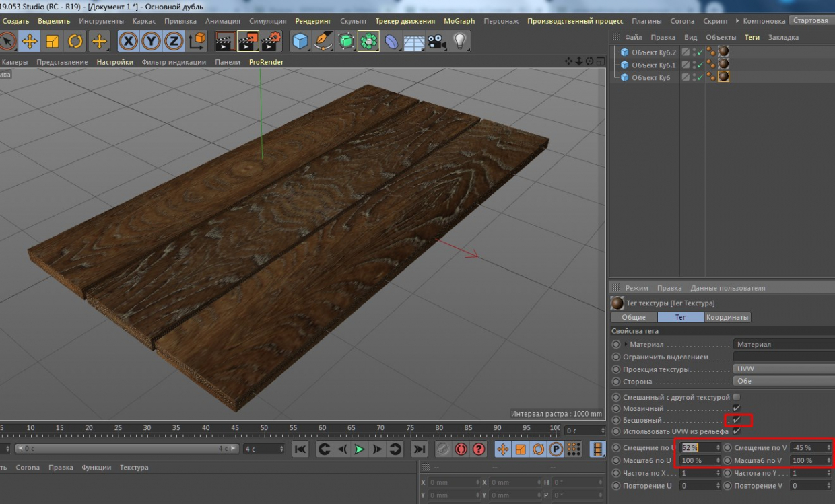Open the Тег tab
Image resolution: width=835 pixels, height=504 pixels.
[x=680, y=317]
